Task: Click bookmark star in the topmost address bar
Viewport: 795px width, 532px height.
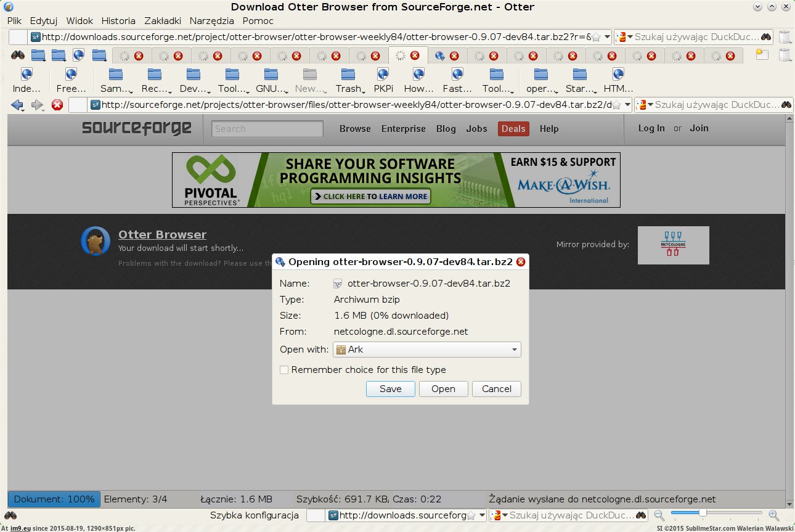Action: coord(596,37)
